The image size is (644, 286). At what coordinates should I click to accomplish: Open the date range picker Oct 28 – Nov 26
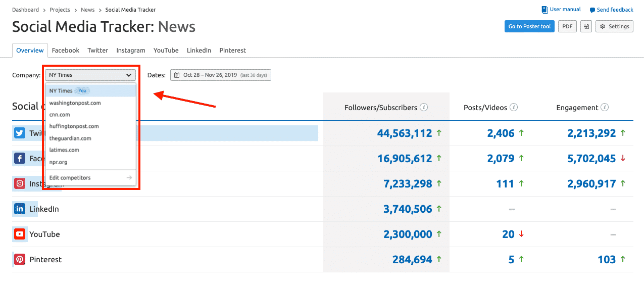tap(221, 75)
